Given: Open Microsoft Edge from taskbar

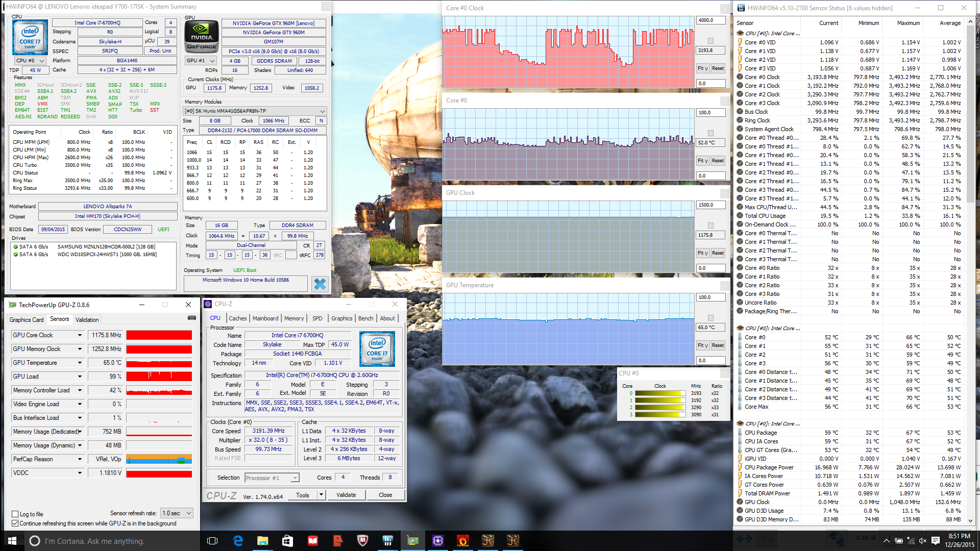Looking at the screenshot, I should [x=238, y=541].
